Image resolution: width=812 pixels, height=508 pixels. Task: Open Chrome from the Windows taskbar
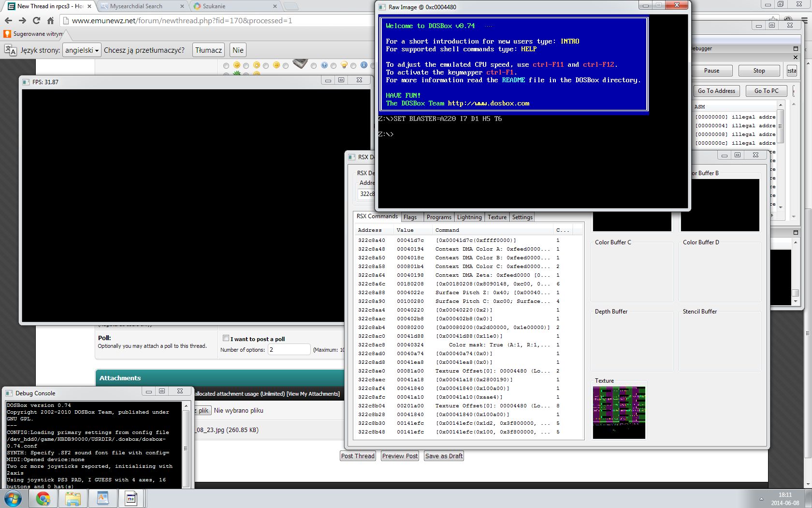[x=43, y=498]
